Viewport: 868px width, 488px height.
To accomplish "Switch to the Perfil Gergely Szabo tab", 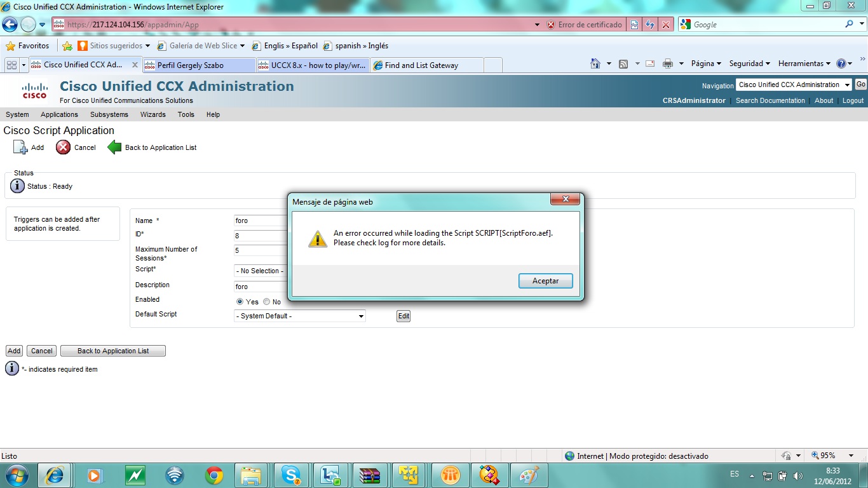I will point(199,65).
